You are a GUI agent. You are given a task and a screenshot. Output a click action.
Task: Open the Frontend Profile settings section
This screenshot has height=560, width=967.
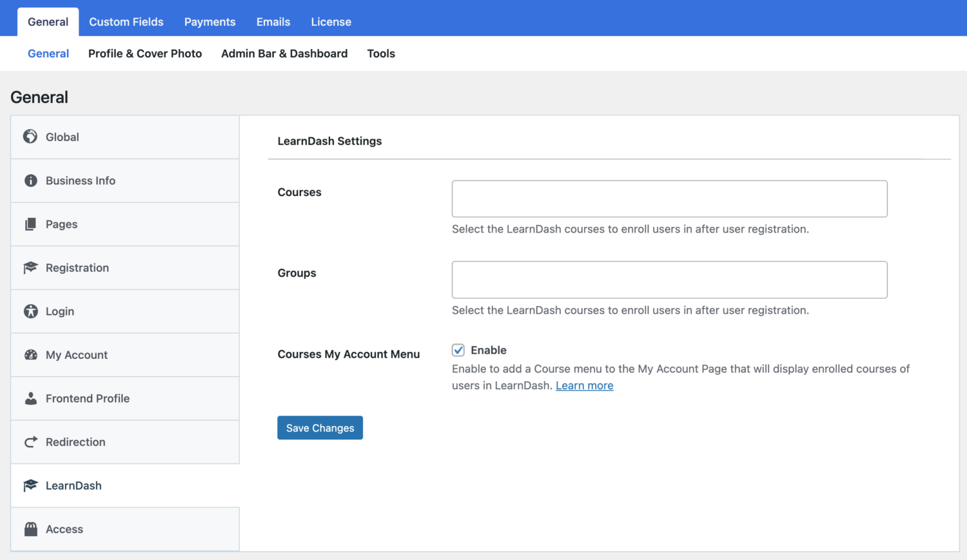coord(125,399)
